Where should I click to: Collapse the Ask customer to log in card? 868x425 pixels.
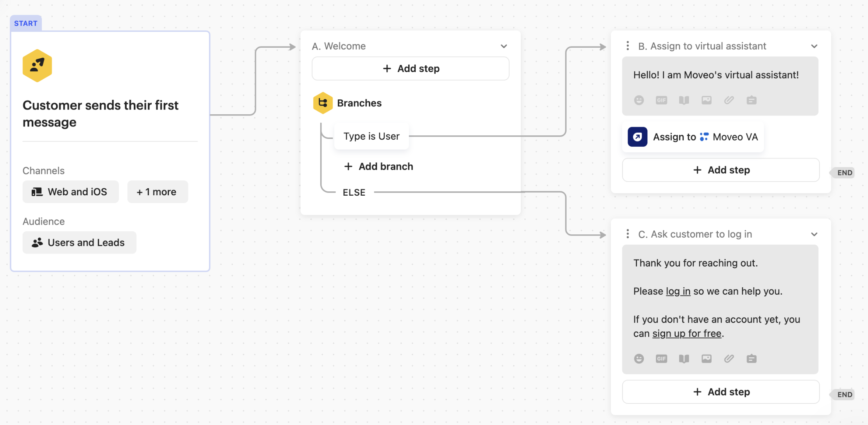[x=814, y=234]
